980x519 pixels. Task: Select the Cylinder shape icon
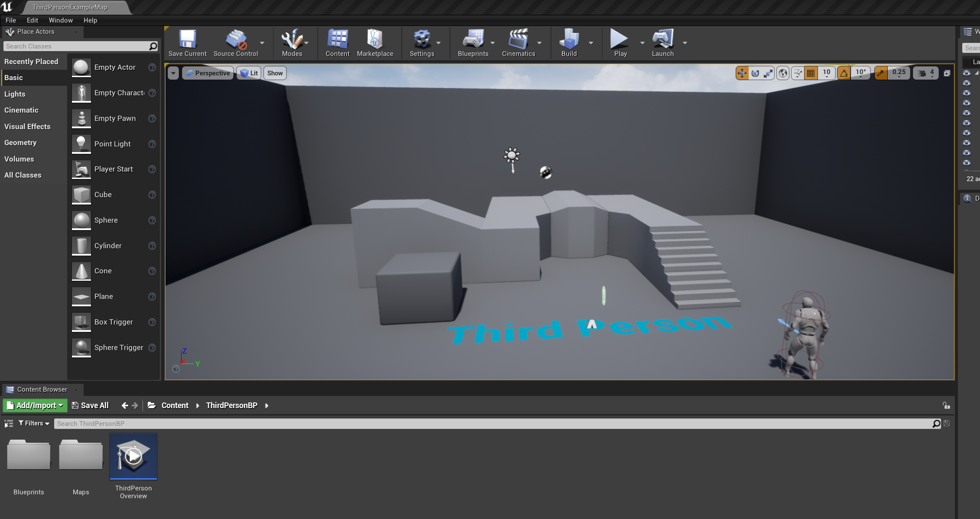(x=81, y=246)
